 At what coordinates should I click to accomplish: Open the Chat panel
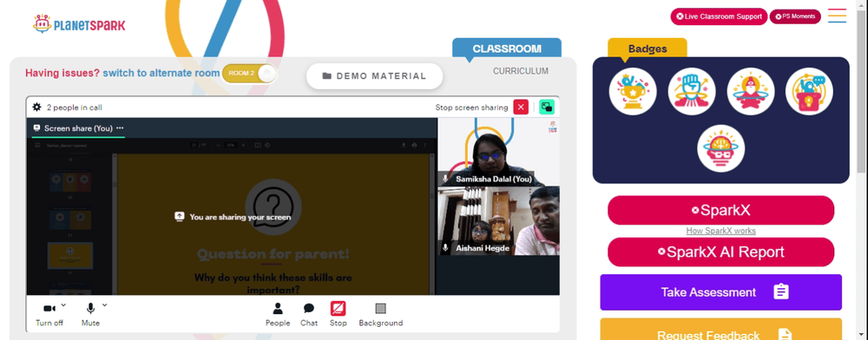[x=309, y=314]
